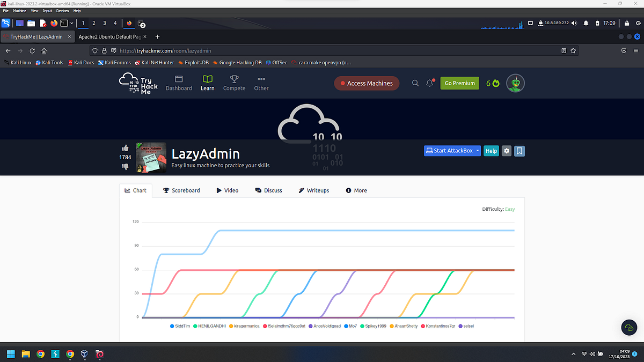Toggle reader view in the address bar
Image resolution: width=644 pixels, height=362 pixels.
tap(563, 50)
